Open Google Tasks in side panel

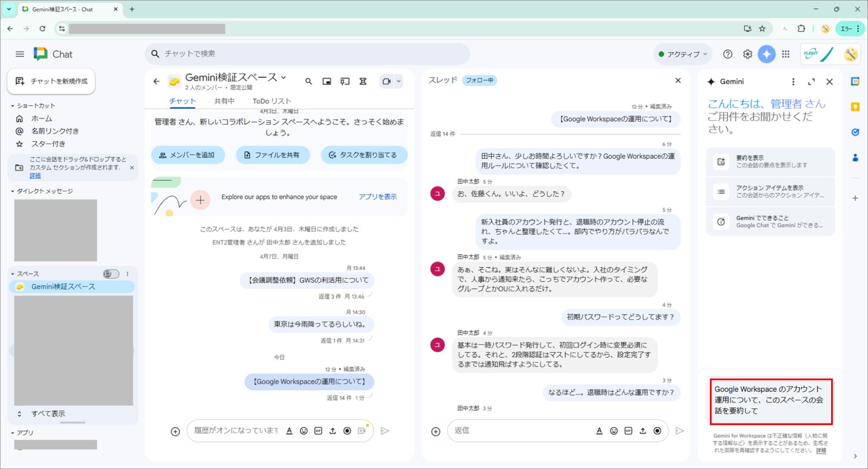point(855,132)
